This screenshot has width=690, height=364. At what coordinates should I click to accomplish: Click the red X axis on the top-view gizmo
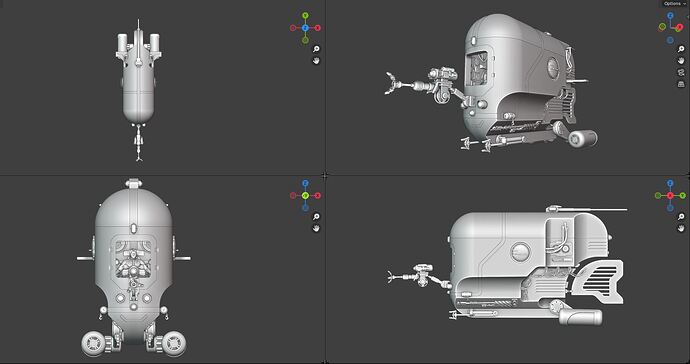tap(318, 28)
